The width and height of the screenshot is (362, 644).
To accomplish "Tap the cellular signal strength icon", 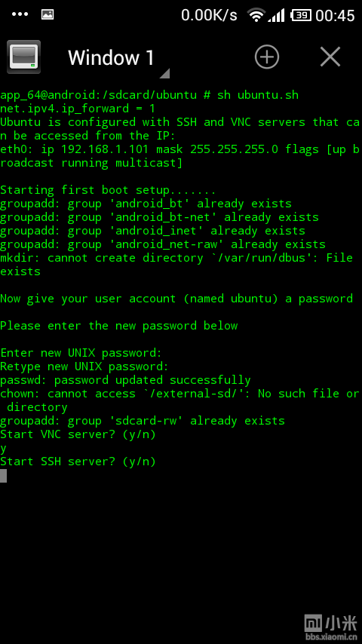I will 276,15.
